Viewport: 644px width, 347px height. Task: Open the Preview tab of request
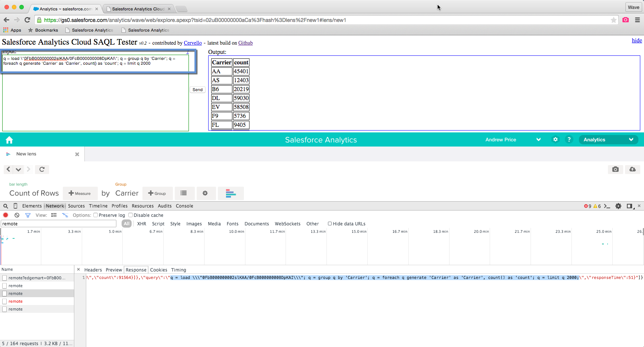click(114, 270)
